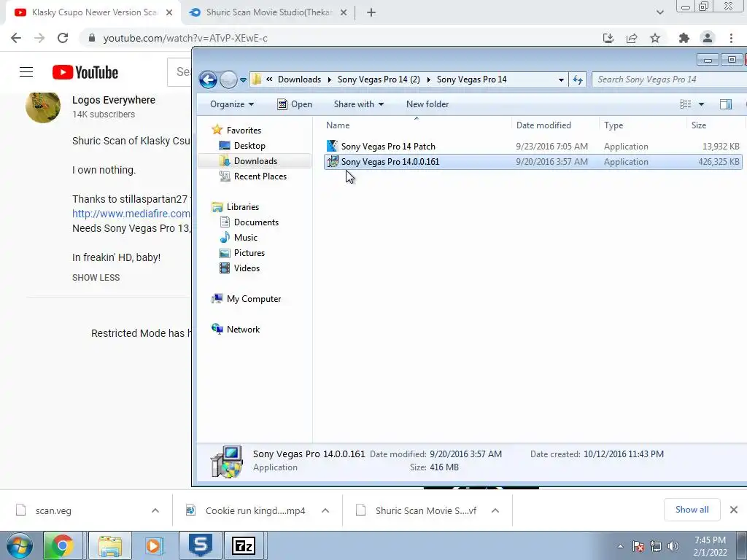Open the Share with dropdown
This screenshot has width=747, height=560.
pyautogui.click(x=358, y=104)
